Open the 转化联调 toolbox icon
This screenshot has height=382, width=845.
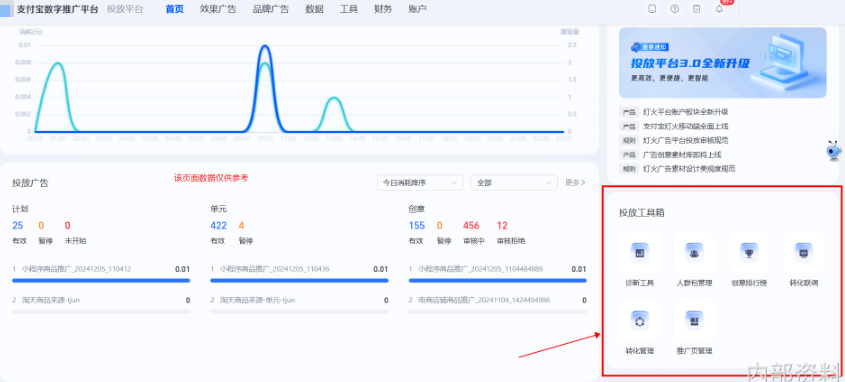tap(804, 252)
